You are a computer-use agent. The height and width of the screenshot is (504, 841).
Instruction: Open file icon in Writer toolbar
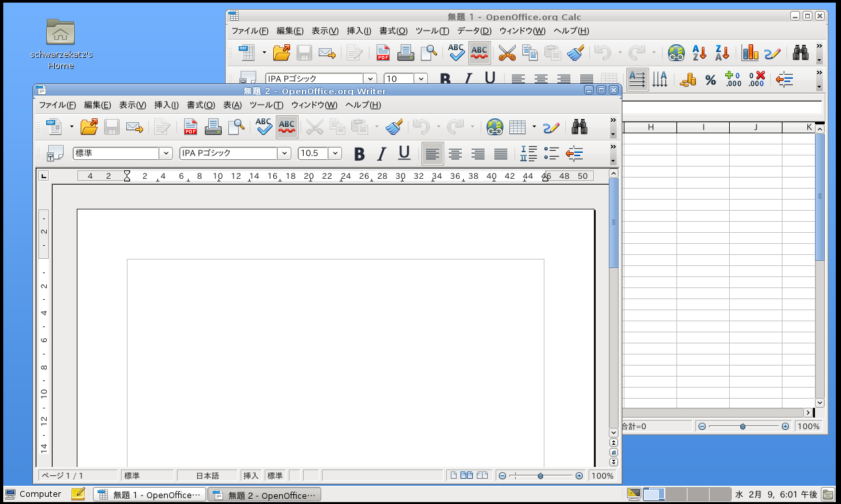coord(88,126)
